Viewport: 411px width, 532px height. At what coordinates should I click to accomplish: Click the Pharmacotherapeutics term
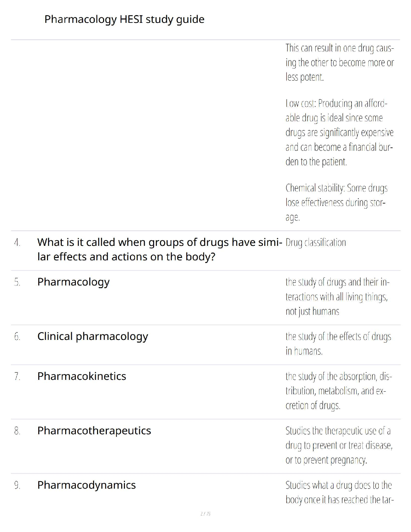[x=94, y=431]
